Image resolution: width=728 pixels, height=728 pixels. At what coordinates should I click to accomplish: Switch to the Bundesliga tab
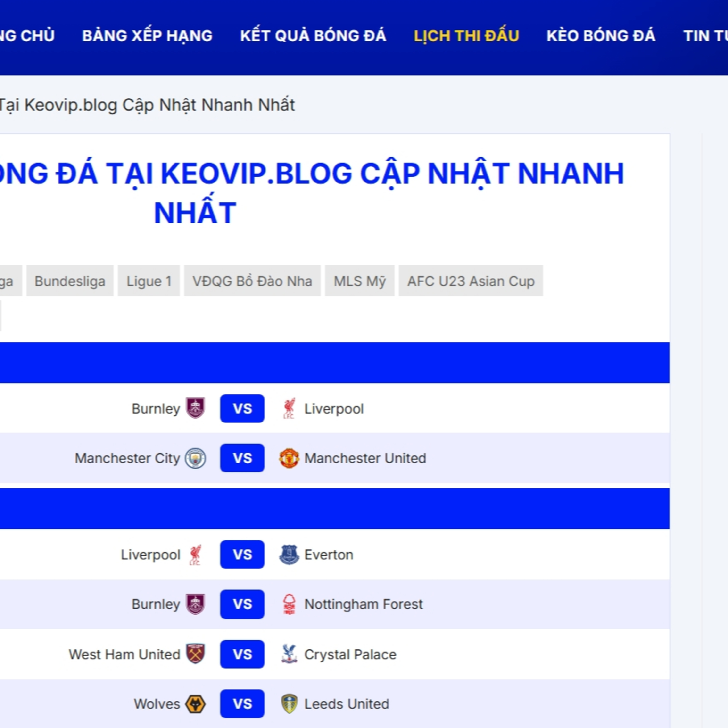click(70, 281)
